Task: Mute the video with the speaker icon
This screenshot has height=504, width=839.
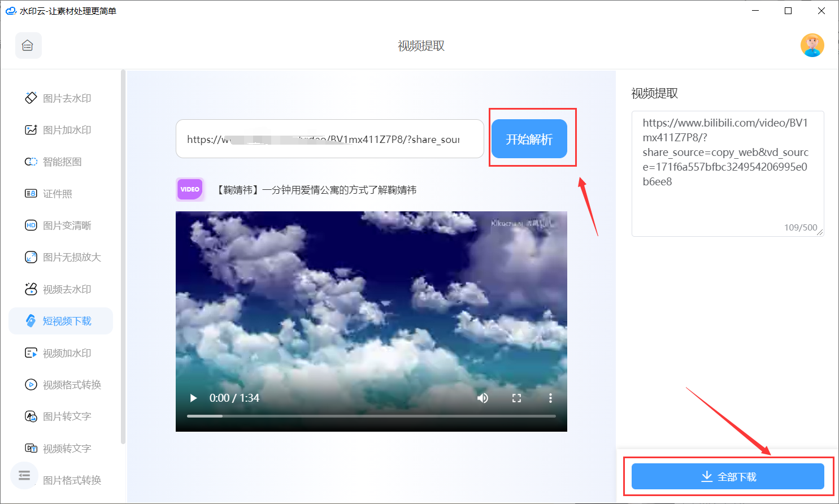Action: click(482, 398)
